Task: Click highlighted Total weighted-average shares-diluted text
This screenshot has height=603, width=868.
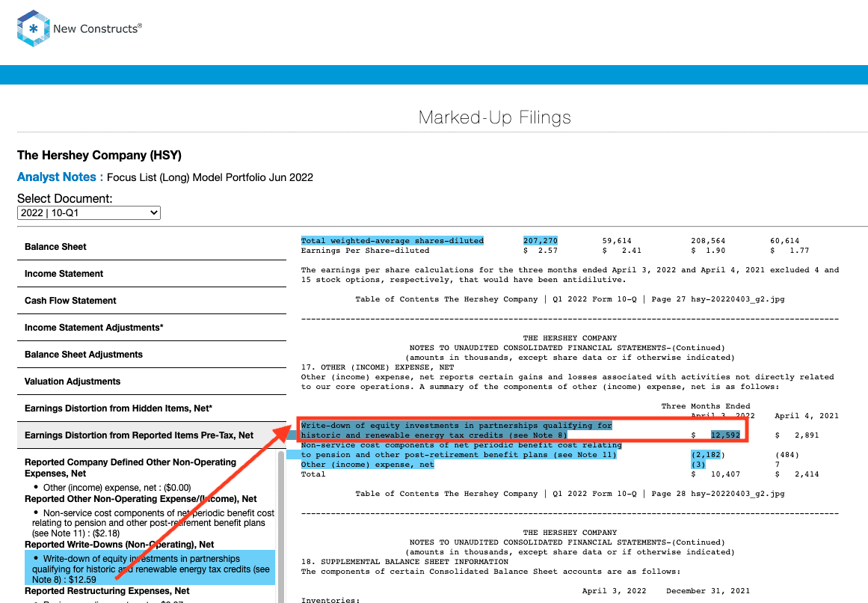Action: [x=392, y=241]
